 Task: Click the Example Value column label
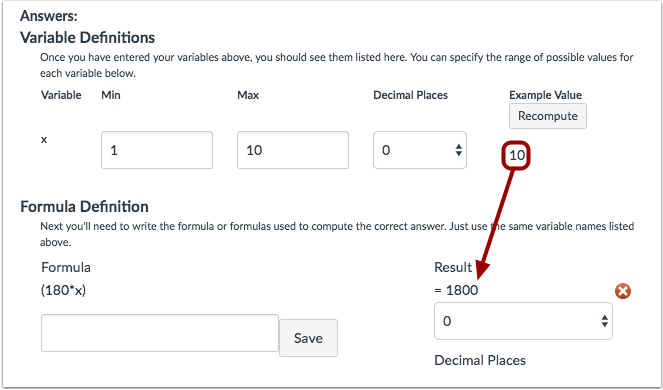tap(545, 95)
